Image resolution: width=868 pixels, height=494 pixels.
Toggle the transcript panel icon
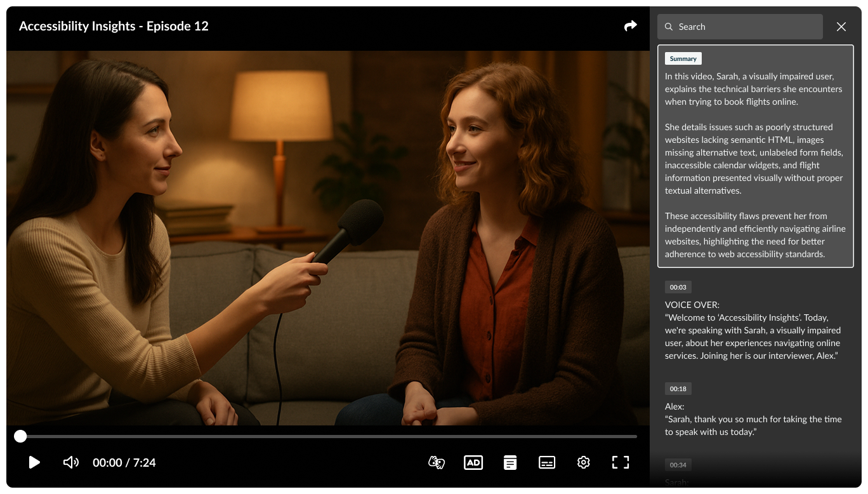pyautogui.click(x=510, y=462)
